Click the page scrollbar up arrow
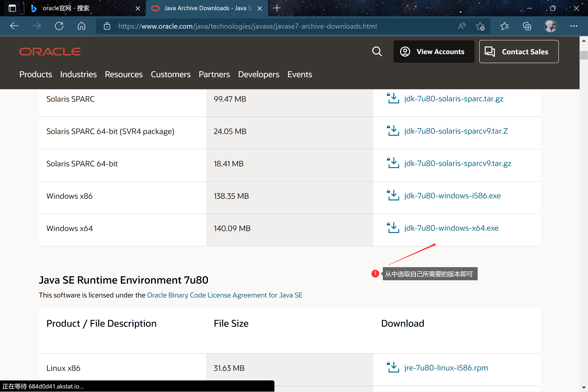 click(584, 41)
